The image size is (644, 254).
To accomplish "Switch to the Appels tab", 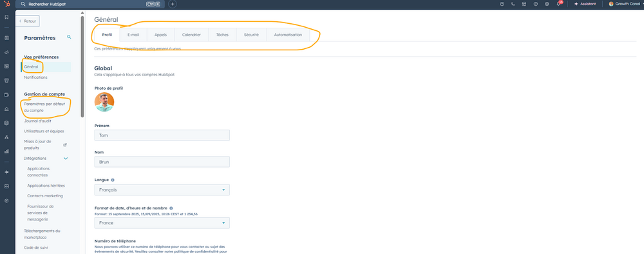I will [160, 35].
